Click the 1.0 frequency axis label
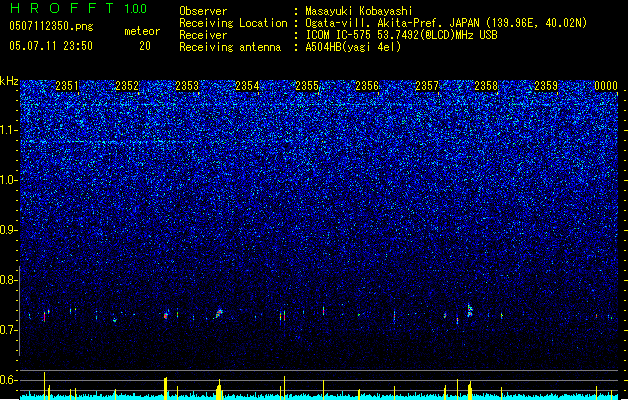The image size is (629, 400). coord(8,180)
